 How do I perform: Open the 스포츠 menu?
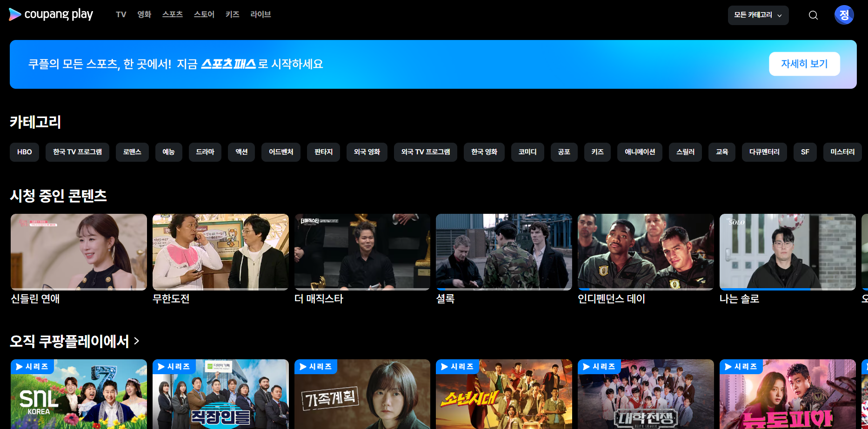click(173, 14)
